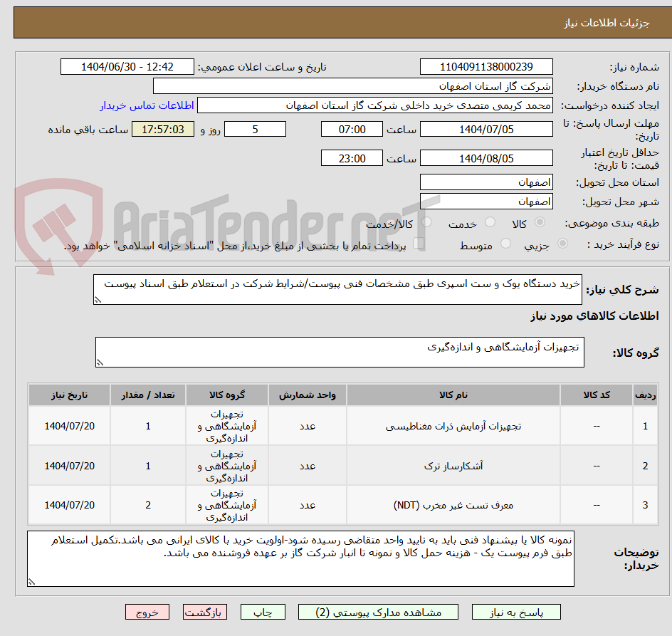Click the چاپ button
Screen dimensions: 672x636
coord(263,612)
